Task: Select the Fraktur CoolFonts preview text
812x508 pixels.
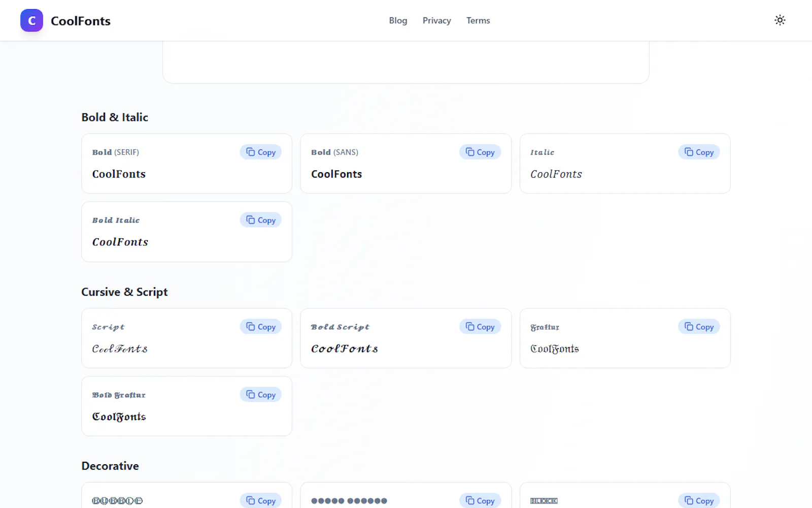Action: 555,348
